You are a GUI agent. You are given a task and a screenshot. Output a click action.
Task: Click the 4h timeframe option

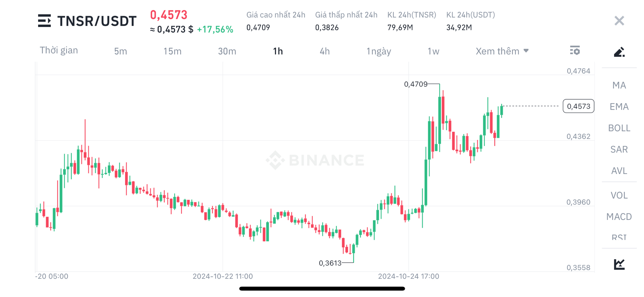[x=324, y=51]
